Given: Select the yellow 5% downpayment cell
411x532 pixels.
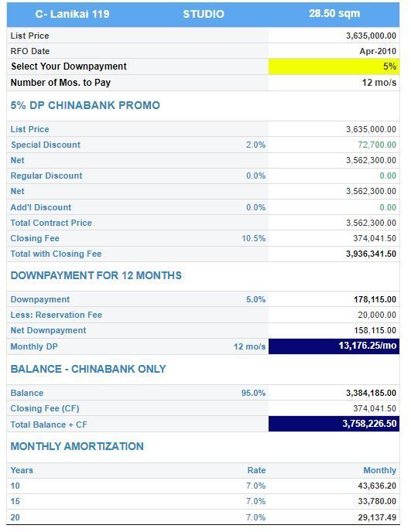Looking at the screenshot, I should point(334,66).
